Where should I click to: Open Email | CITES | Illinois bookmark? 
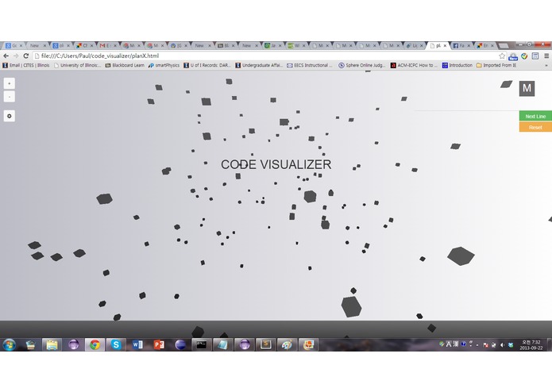tap(26, 65)
